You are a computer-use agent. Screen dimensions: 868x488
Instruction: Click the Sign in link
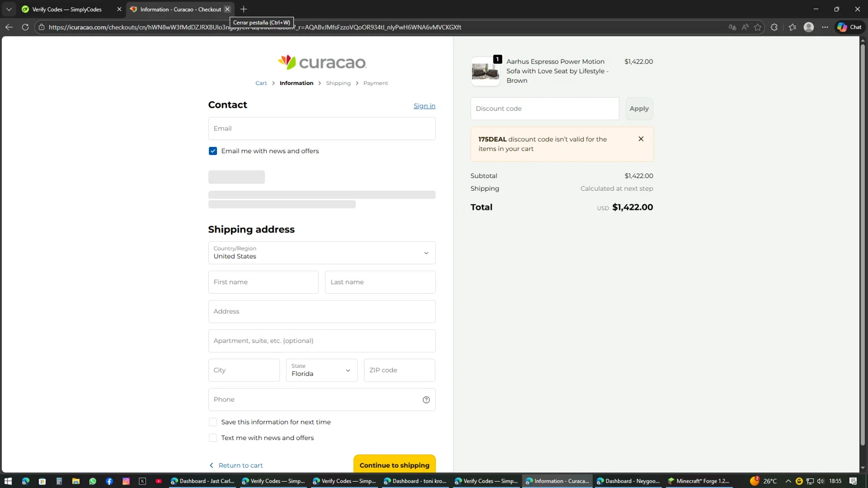click(424, 106)
